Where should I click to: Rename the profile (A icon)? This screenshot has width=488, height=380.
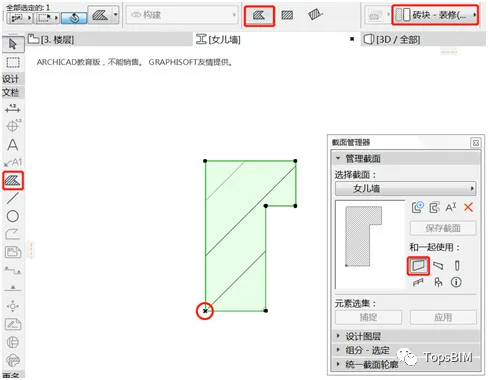pos(451,207)
